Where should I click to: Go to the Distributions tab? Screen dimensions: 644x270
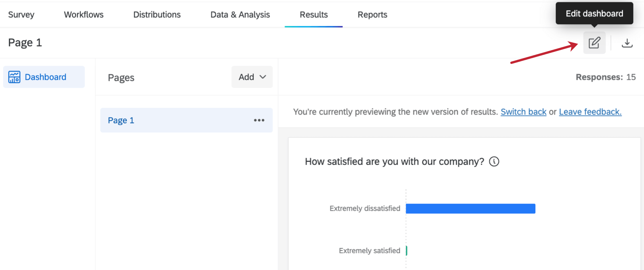tap(157, 15)
